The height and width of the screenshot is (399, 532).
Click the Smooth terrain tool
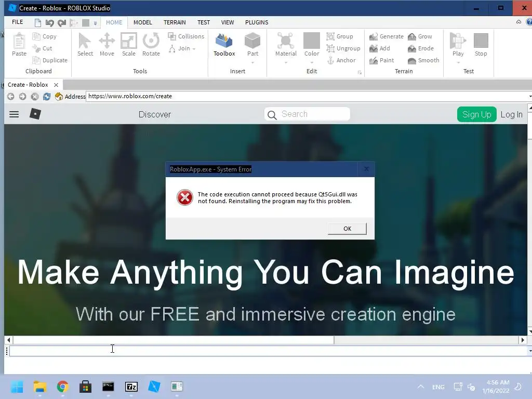[423, 60]
